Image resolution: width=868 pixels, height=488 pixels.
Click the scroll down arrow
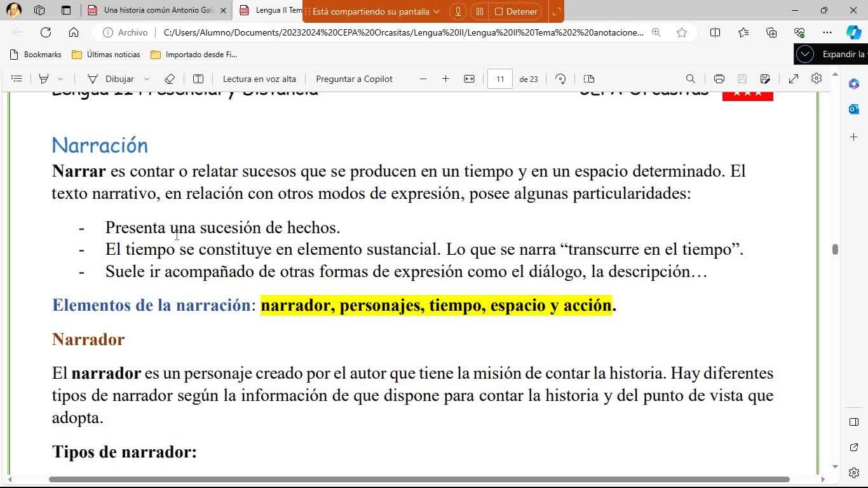835,467
